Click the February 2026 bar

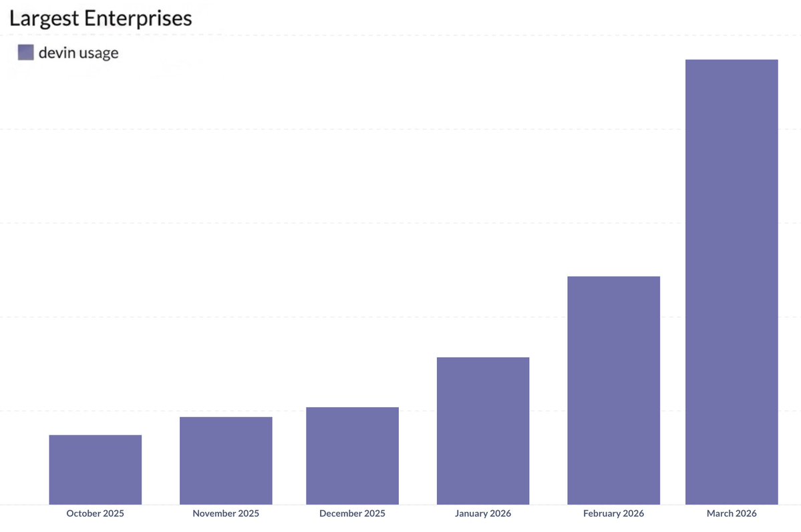point(613,390)
